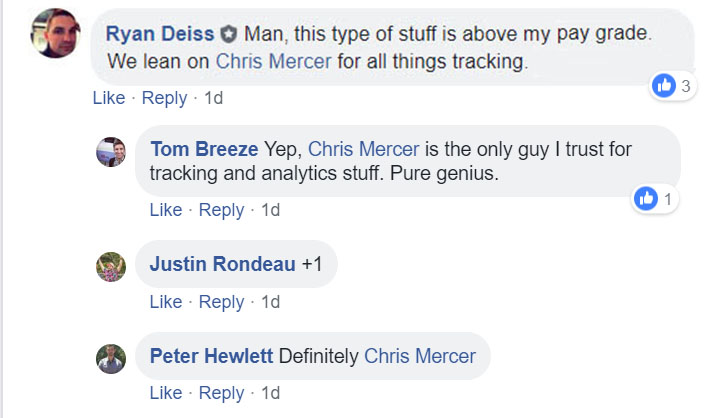Open Chris Mercer link in Peter's comment

[x=420, y=356]
